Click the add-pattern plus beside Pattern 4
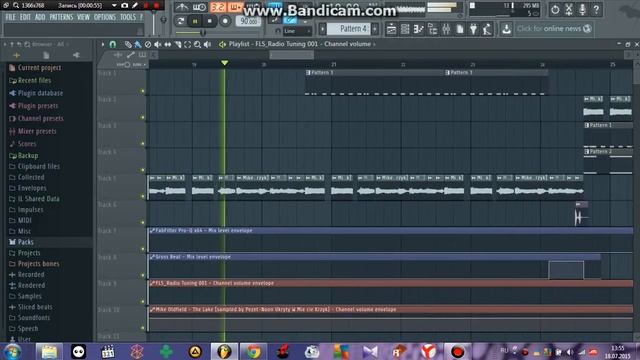The width and height of the screenshot is (640, 360). pos(375,29)
